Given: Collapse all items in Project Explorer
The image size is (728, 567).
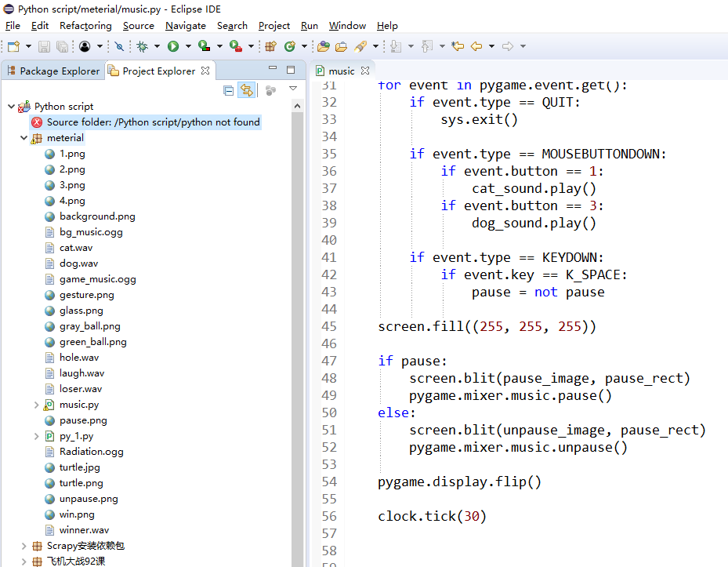Looking at the screenshot, I should pyautogui.click(x=228, y=90).
